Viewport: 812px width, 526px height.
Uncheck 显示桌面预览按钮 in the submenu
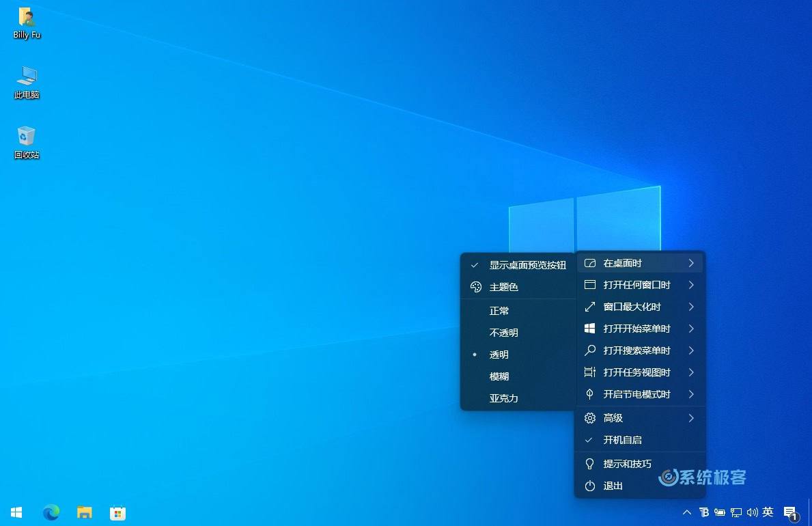(x=518, y=265)
